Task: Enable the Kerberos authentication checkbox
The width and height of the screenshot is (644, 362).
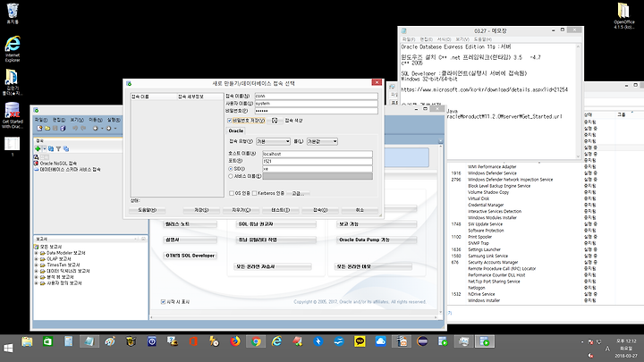Action: (x=254, y=193)
